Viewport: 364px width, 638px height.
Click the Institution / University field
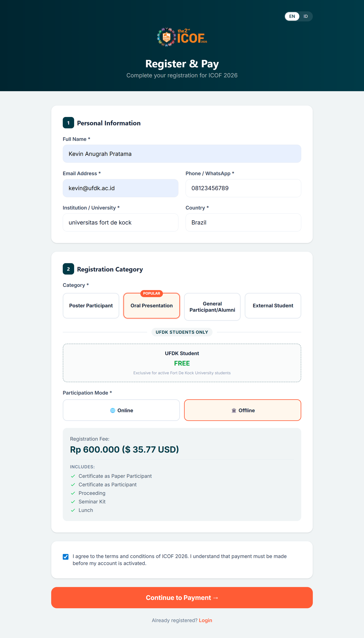tap(121, 223)
